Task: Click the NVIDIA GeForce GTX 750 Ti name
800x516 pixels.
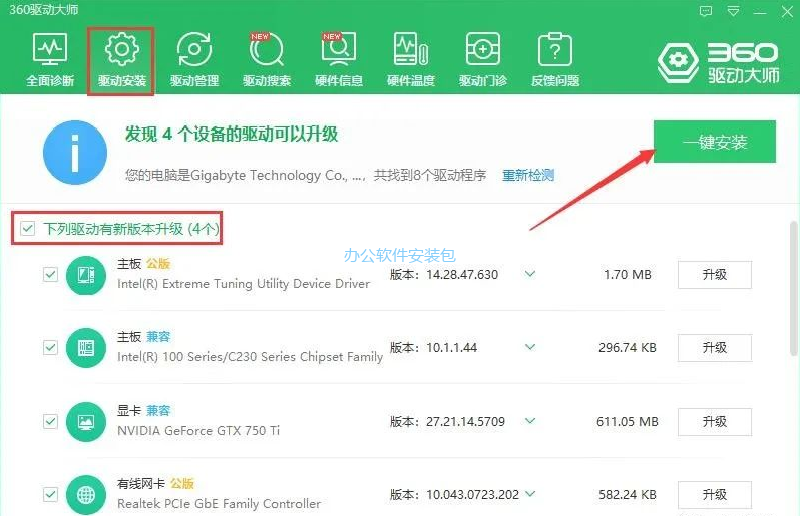Action: coord(198,431)
